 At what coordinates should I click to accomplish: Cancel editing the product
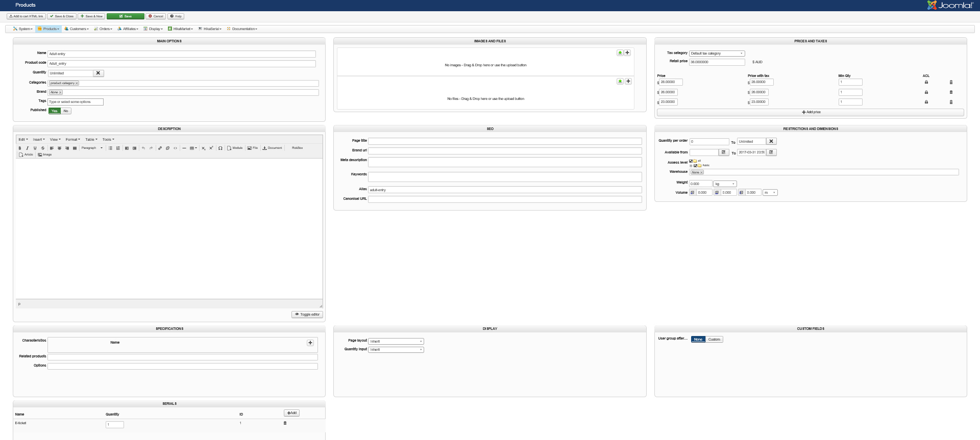[156, 16]
